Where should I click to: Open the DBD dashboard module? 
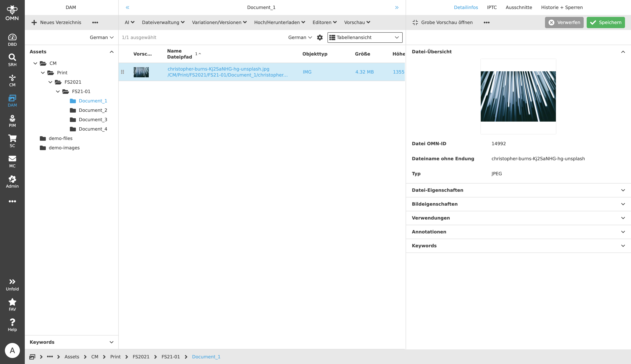(x=12, y=40)
